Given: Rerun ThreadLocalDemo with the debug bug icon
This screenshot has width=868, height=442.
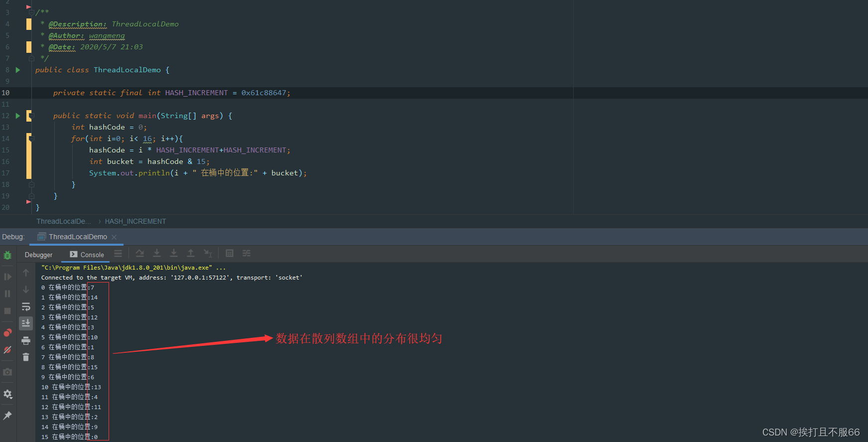Looking at the screenshot, I should point(7,255).
